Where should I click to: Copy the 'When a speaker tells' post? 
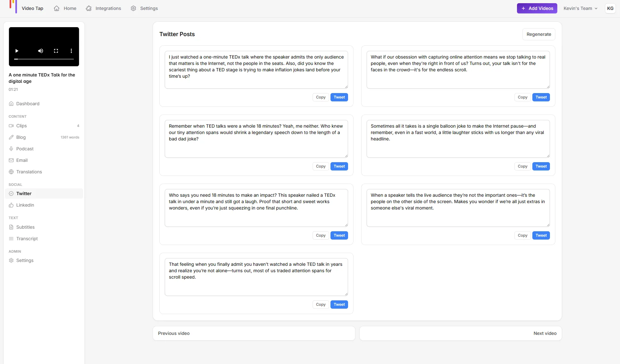[x=522, y=235]
